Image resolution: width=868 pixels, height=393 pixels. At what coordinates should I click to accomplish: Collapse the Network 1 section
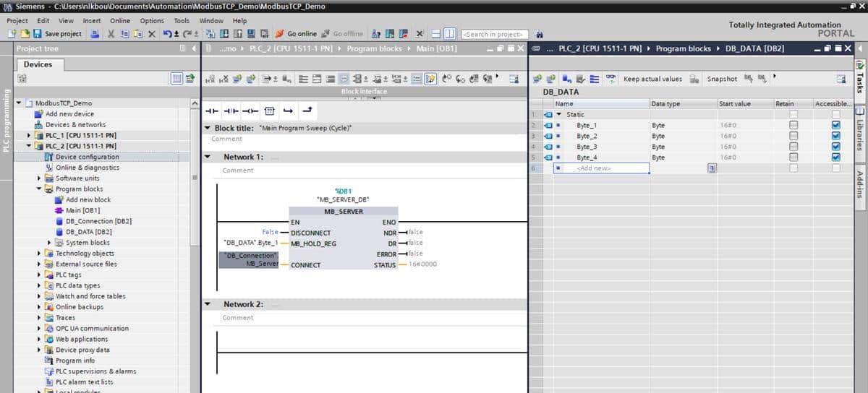coord(208,157)
